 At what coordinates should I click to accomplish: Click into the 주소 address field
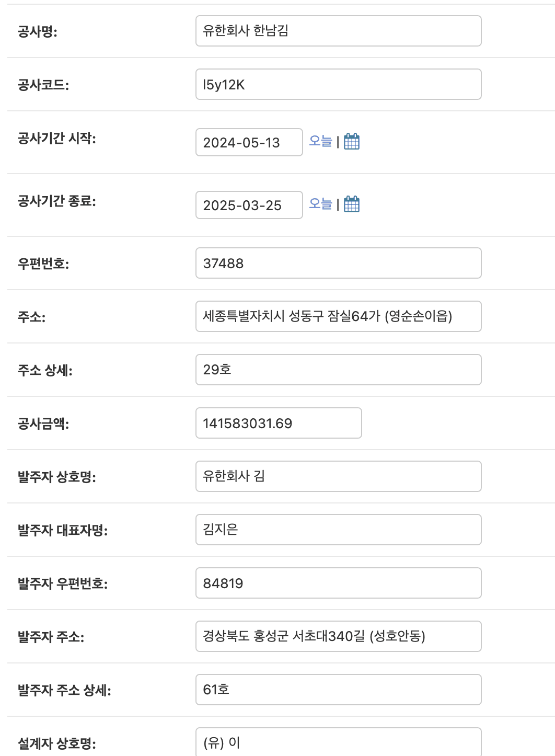(x=338, y=316)
